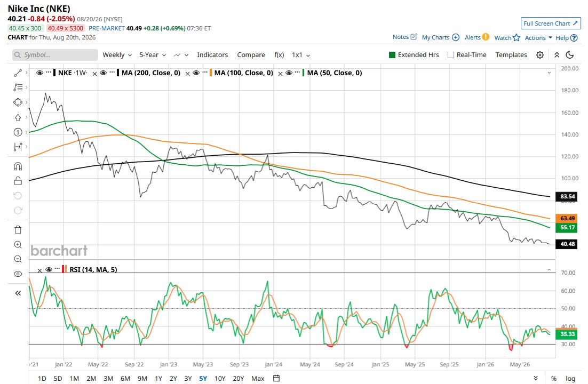Click the Watch star icon

[x=517, y=37]
